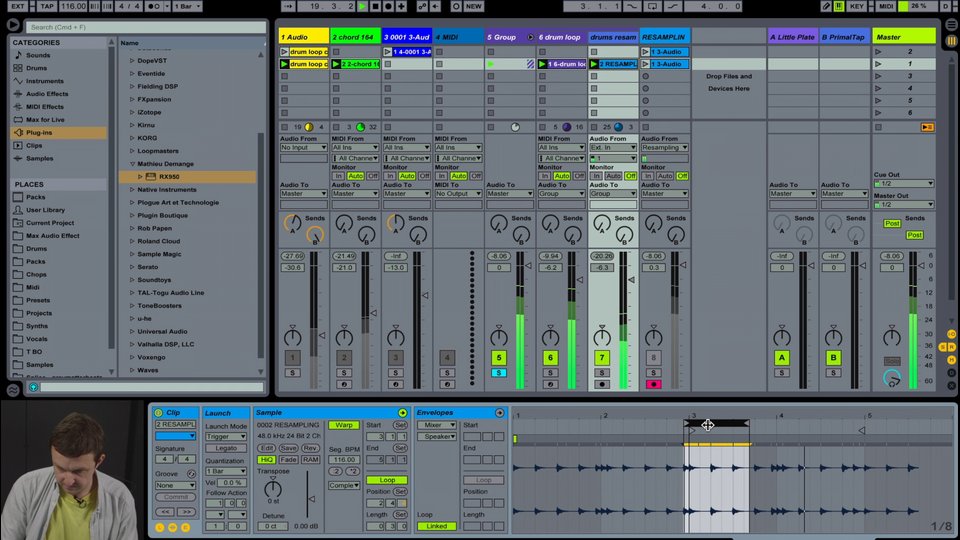The height and width of the screenshot is (540, 960).
Task: Toggle track 6 activator button
Action: [x=550, y=358]
